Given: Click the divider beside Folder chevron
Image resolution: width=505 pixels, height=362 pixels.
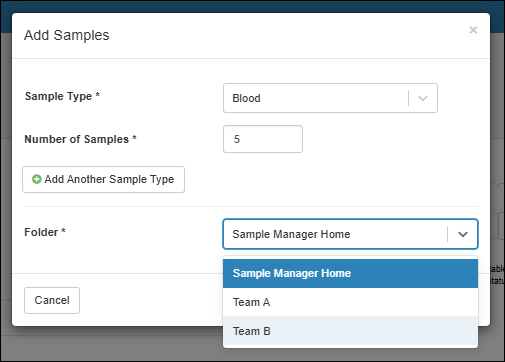Looking at the screenshot, I should pyautogui.click(x=448, y=234).
